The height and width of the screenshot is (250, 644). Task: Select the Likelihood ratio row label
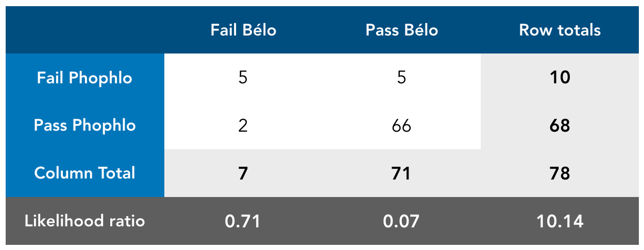point(85,221)
